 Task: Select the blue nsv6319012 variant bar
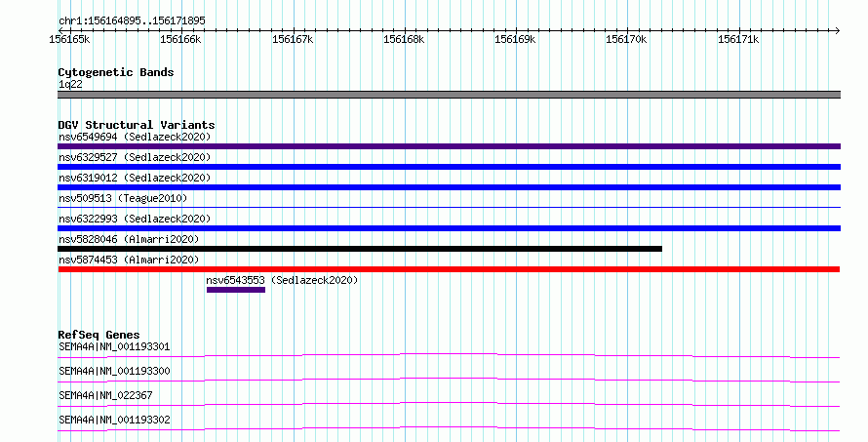tap(449, 187)
